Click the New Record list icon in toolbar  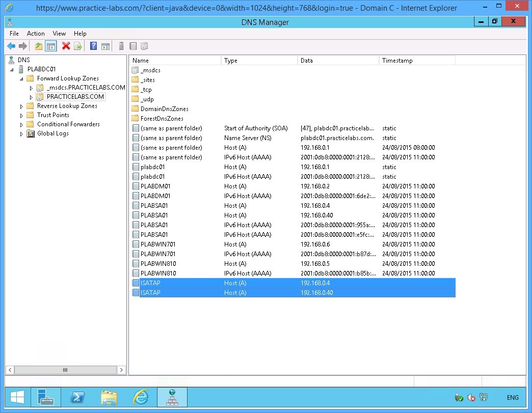pyautogui.click(x=133, y=46)
